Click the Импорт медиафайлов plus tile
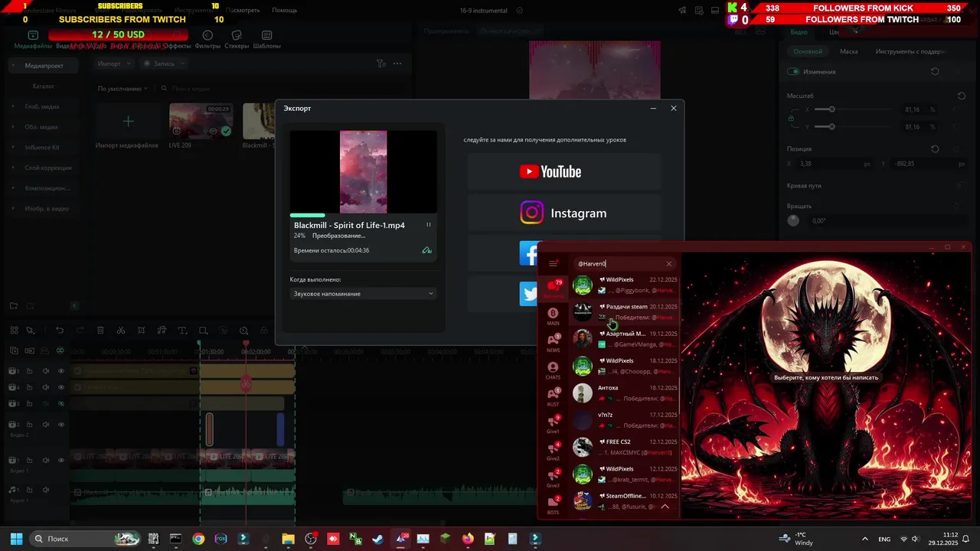 click(128, 121)
